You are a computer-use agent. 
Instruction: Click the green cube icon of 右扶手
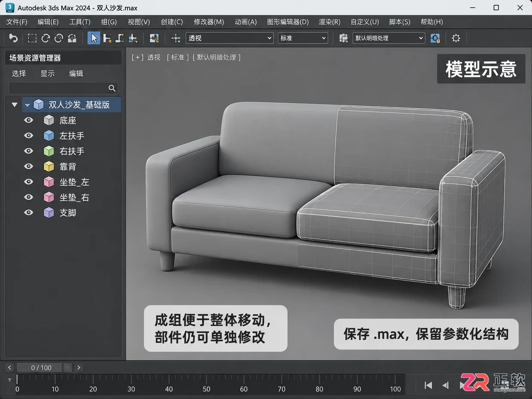[49, 151]
